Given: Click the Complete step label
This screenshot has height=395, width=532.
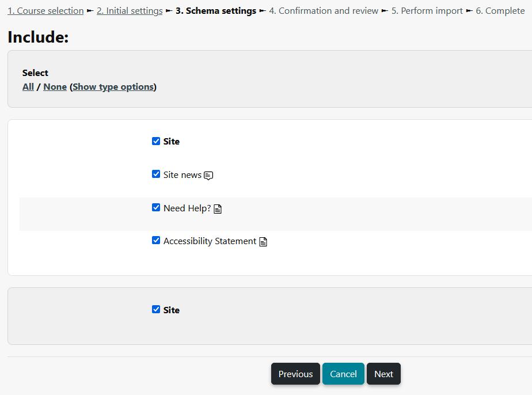Looking at the screenshot, I should click(x=500, y=10).
